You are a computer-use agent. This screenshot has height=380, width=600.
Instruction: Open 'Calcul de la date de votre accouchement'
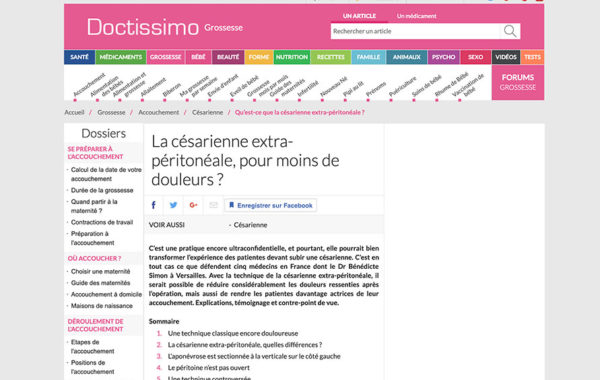click(x=106, y=174)
